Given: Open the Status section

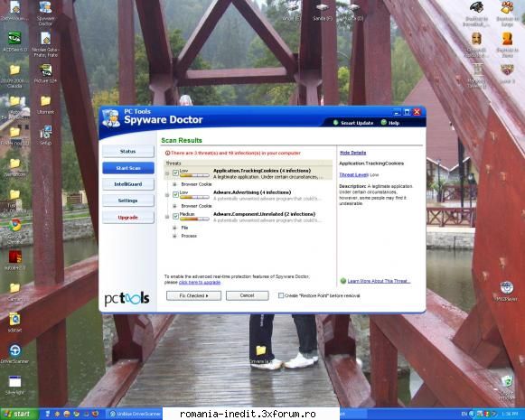Looking at the screenshot, I should pyautogui.click(x=128, y=151).
